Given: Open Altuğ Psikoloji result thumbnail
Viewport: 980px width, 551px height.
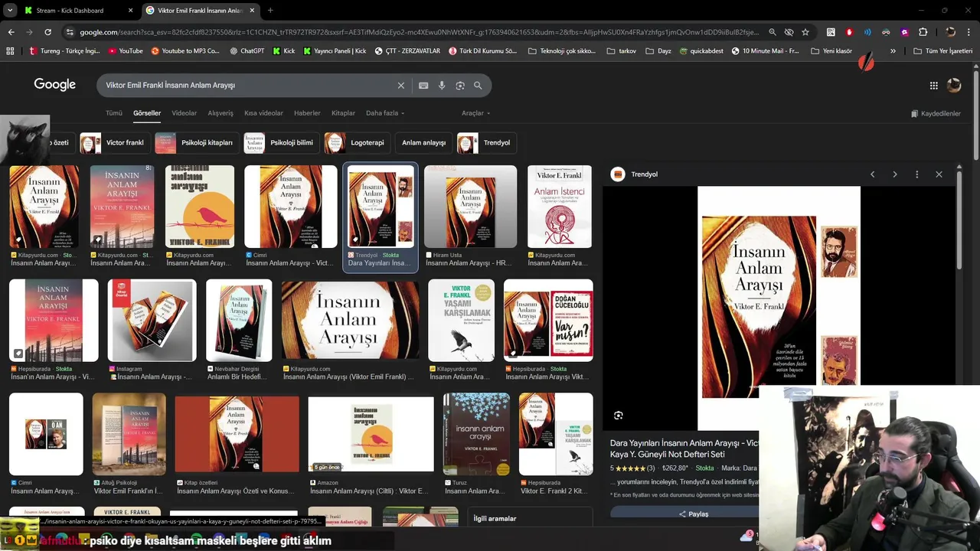Looking at the screenshot, I should click(129, 434).
